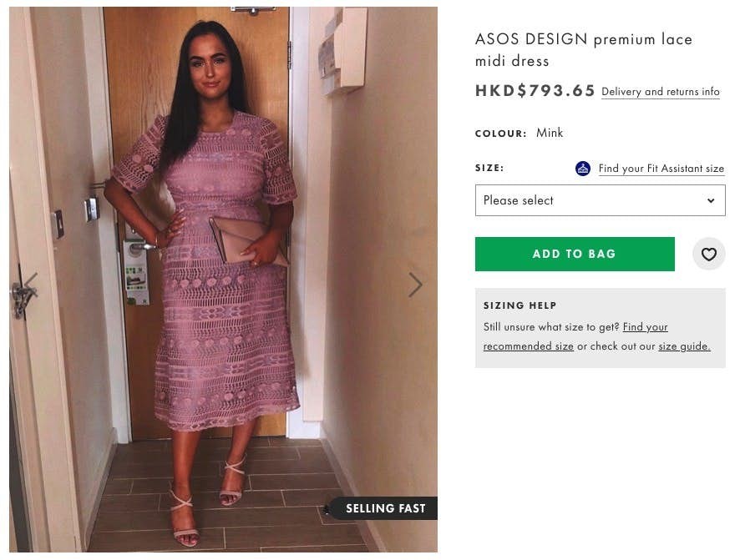Click the Selling Fast badge

(385, 508)
